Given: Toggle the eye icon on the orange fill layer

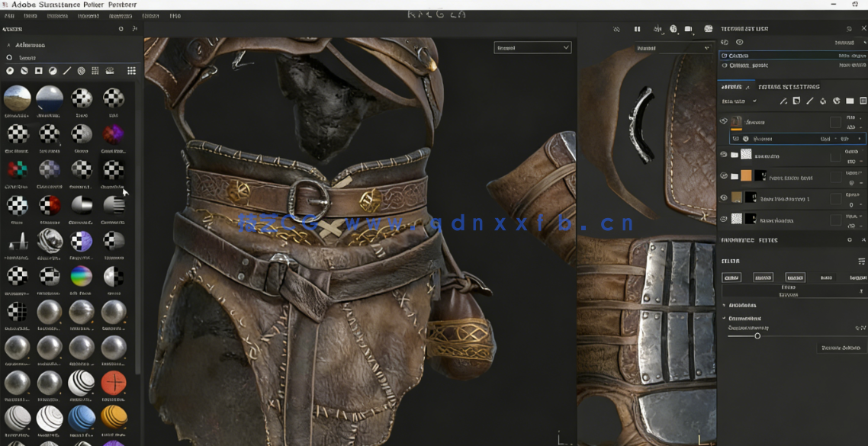Looking at the screenshot, I should pos(723,177).
